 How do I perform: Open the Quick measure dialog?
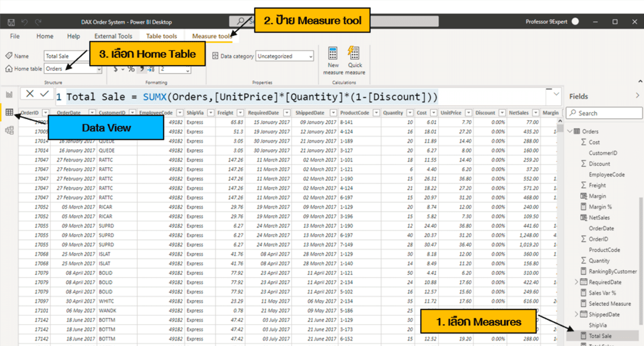point(354,60)
